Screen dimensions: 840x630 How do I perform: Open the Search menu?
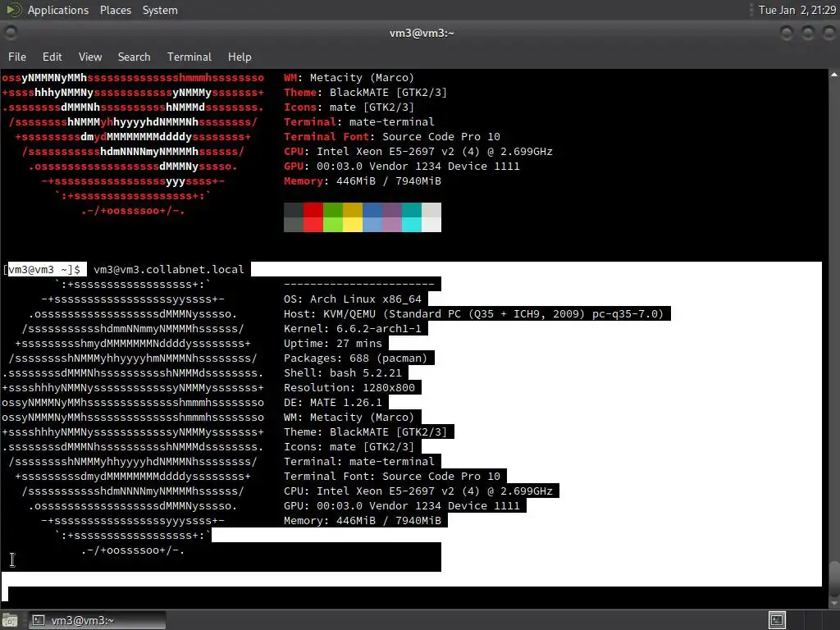pos(134,57)
